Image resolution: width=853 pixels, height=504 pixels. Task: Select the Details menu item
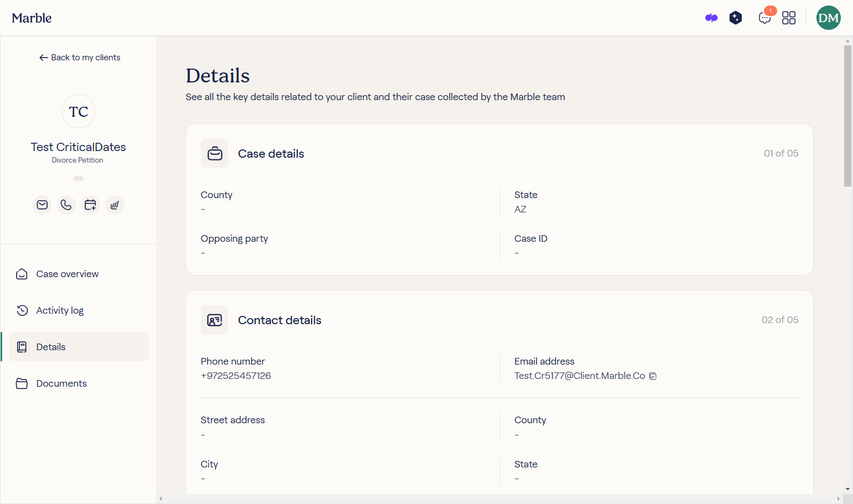click(x=79, y=347)
